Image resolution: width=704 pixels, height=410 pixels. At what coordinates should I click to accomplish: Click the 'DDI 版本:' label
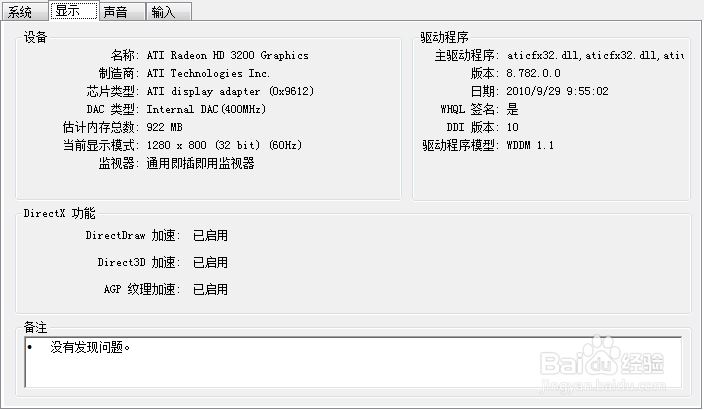[x=473, y=127]
